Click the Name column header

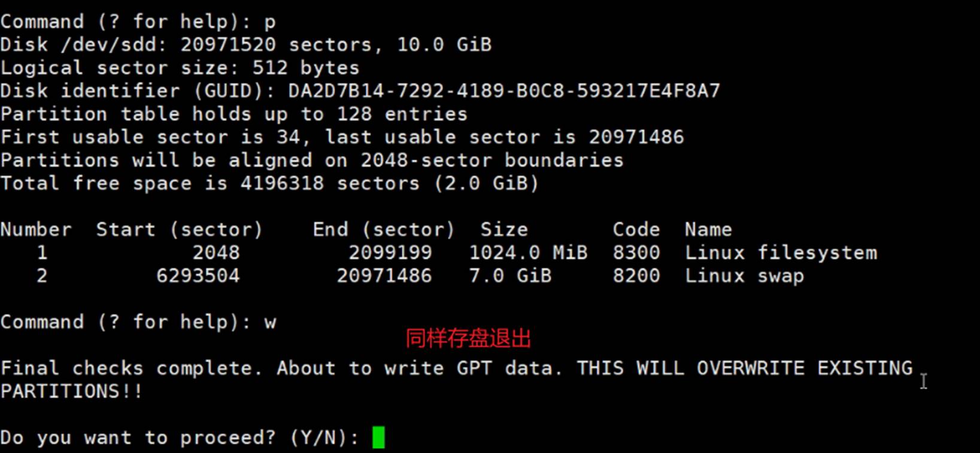[708, 230]
